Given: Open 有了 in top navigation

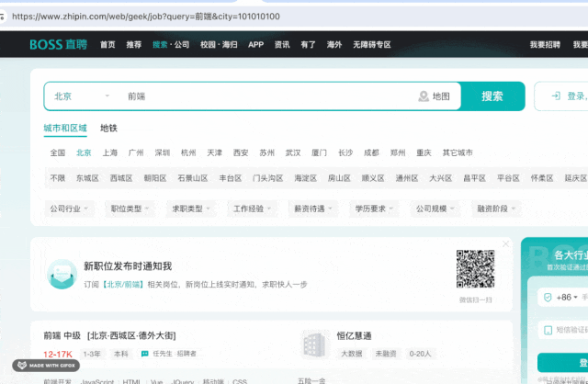Looking at the screenshot, I should (x=309, y=45).
